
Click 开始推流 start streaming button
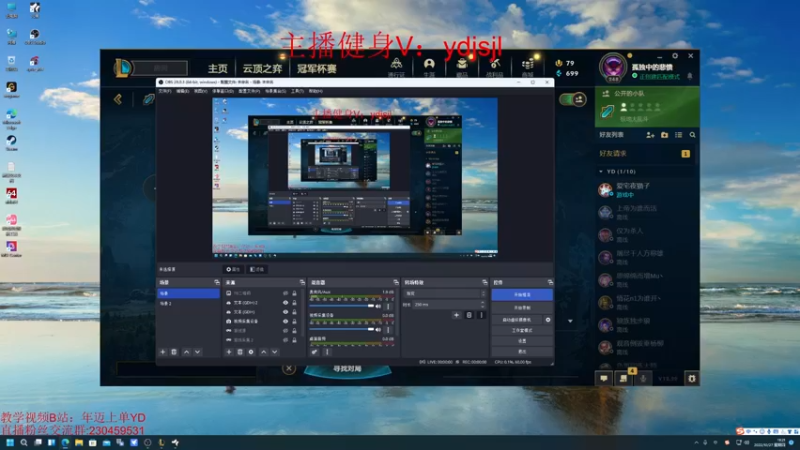522,295
